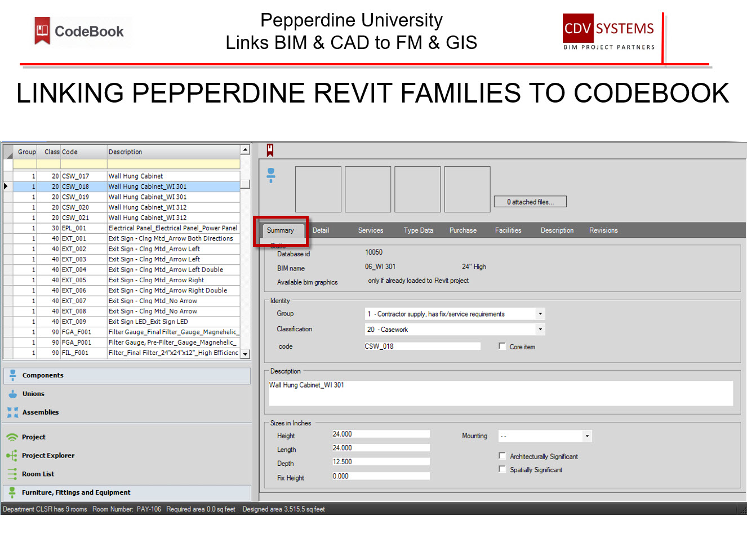Click the yellow filter row under Description
This screenshot has width=747, height=560.
coord(174,164)
